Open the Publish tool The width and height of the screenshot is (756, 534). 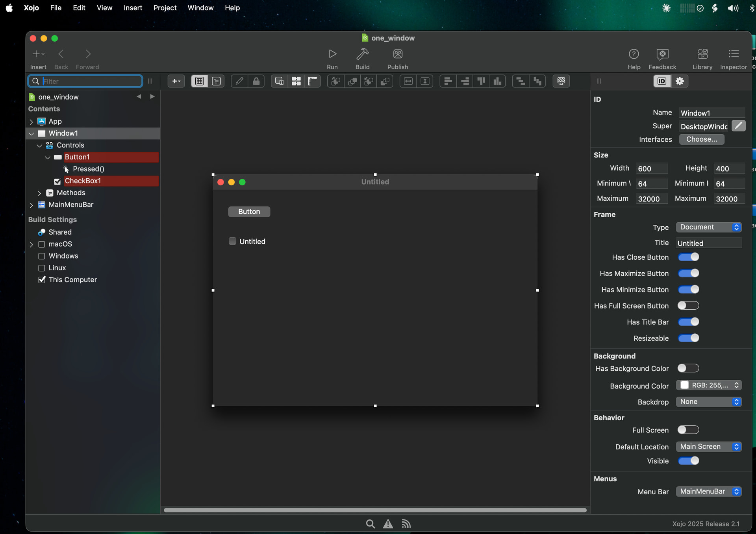pos(398,54)
